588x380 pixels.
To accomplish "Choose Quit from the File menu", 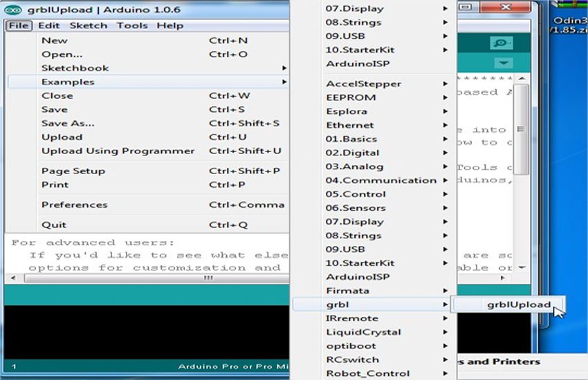I will 54,225.
